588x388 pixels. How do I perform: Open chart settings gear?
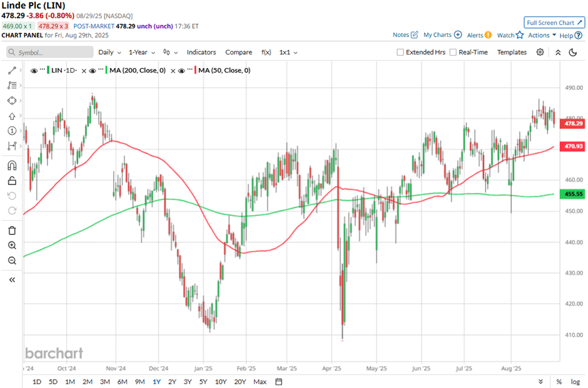[x=540, y=52]
